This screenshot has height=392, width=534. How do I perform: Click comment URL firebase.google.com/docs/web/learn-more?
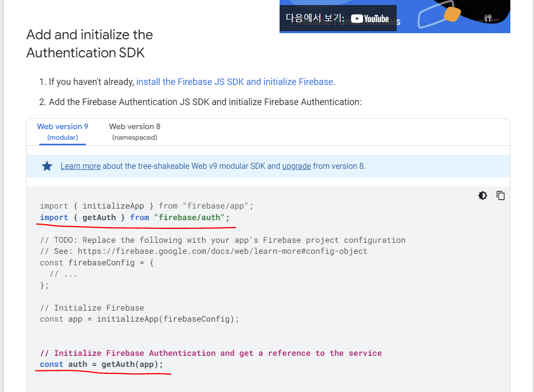(222, 251)
